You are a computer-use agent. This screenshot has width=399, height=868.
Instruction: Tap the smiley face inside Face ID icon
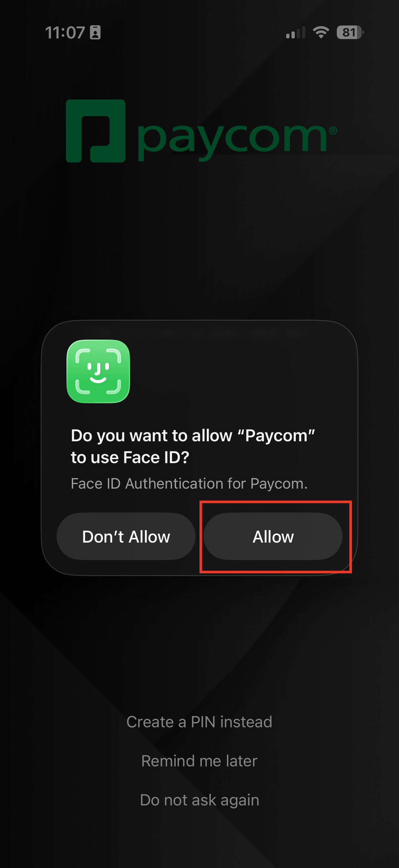pyautogui.click(x=98, y=373)
